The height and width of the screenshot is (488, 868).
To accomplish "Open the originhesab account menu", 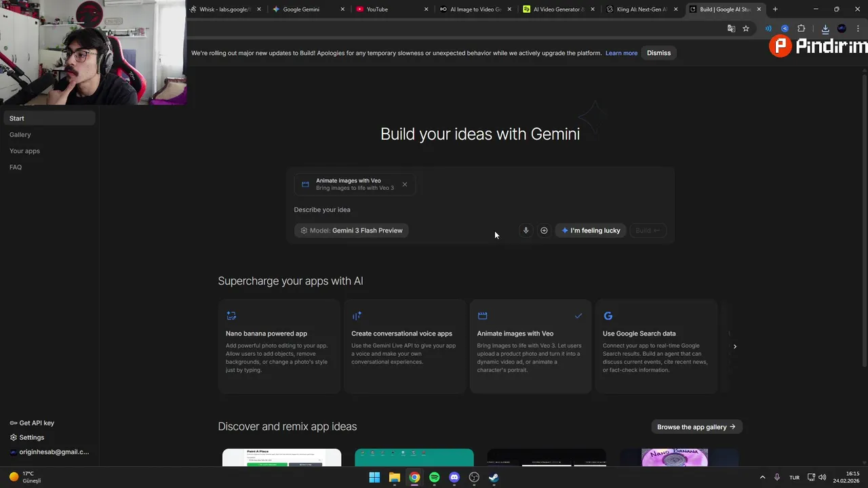I will pos(50,452).
